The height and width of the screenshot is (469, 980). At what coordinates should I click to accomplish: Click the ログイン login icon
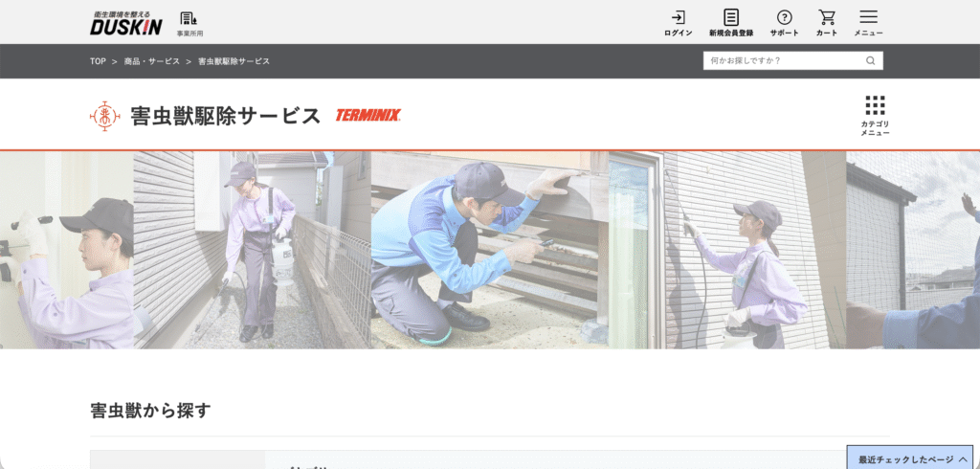[679, 24]
